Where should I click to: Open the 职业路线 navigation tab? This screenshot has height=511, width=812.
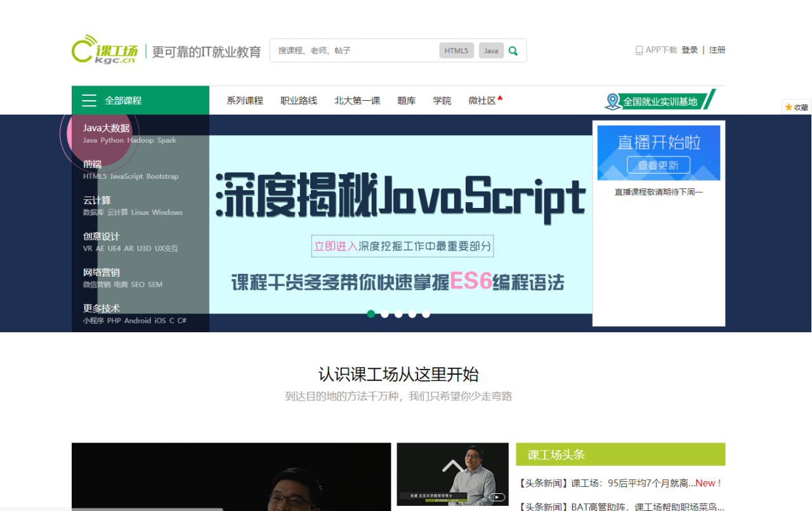tap(299, 101)
